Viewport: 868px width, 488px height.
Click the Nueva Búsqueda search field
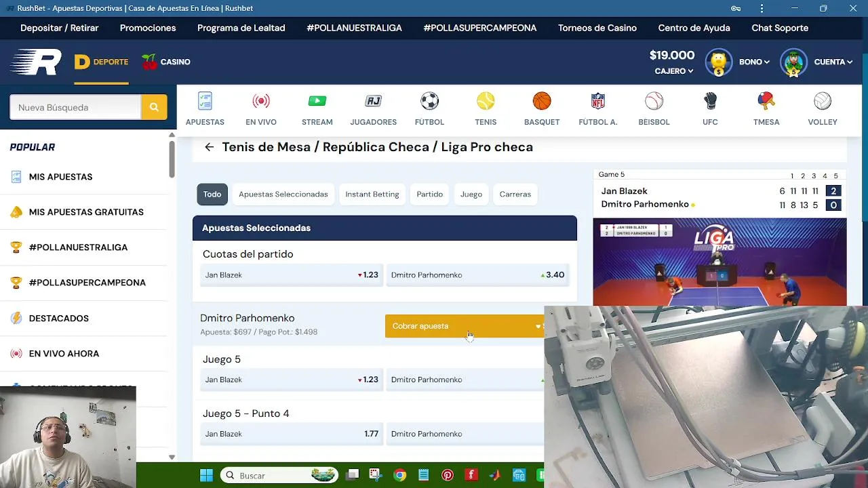tap(75, 107)
